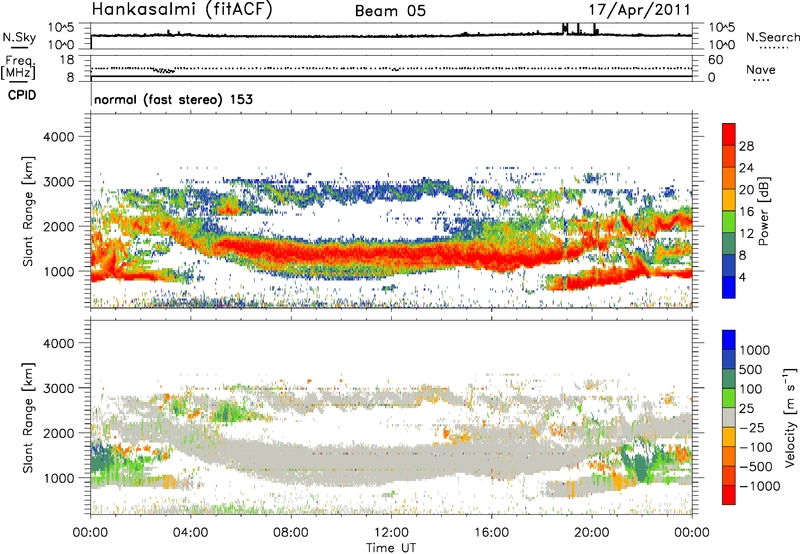Click the '20:00' time axis label

[x=592, y=533]
